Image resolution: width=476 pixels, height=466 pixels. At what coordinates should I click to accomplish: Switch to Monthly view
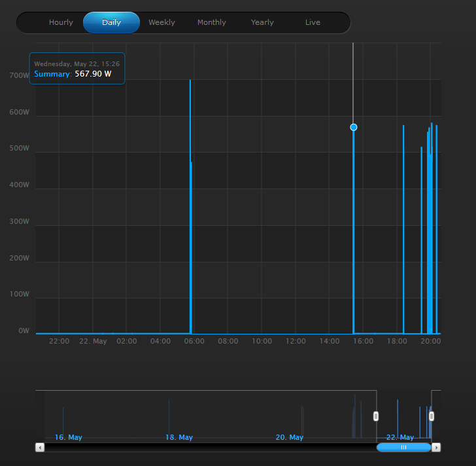click(212, 22)
